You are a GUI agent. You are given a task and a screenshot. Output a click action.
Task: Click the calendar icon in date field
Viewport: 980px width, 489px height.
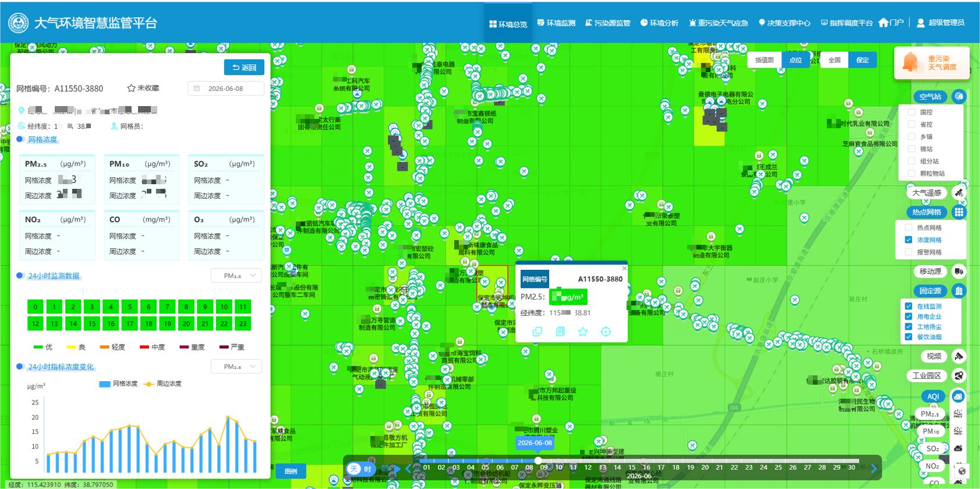coord(197,89)
